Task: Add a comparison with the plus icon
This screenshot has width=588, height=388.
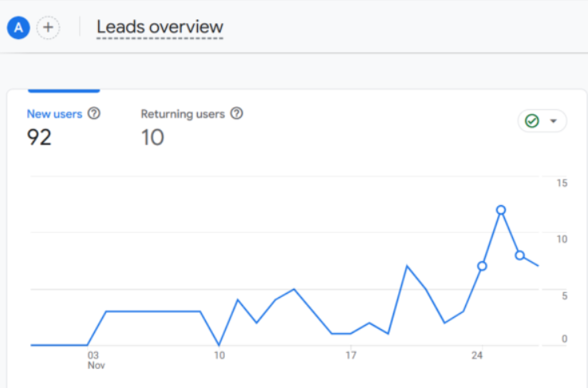Action: (x=48, y=28)
